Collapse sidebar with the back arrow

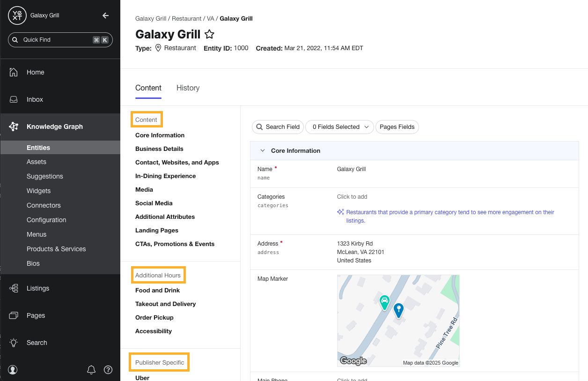[105, 15]
